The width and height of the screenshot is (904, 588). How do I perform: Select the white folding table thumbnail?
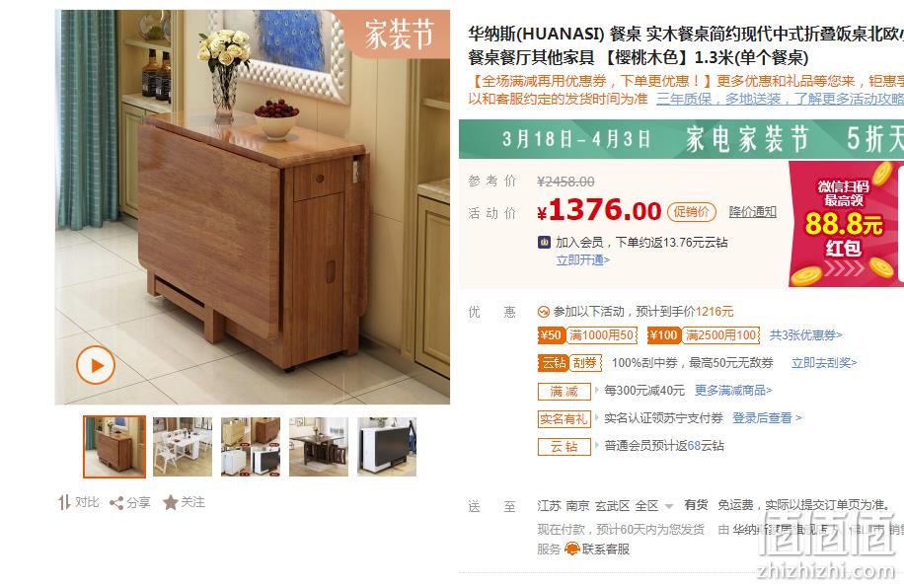pos(183,447)
